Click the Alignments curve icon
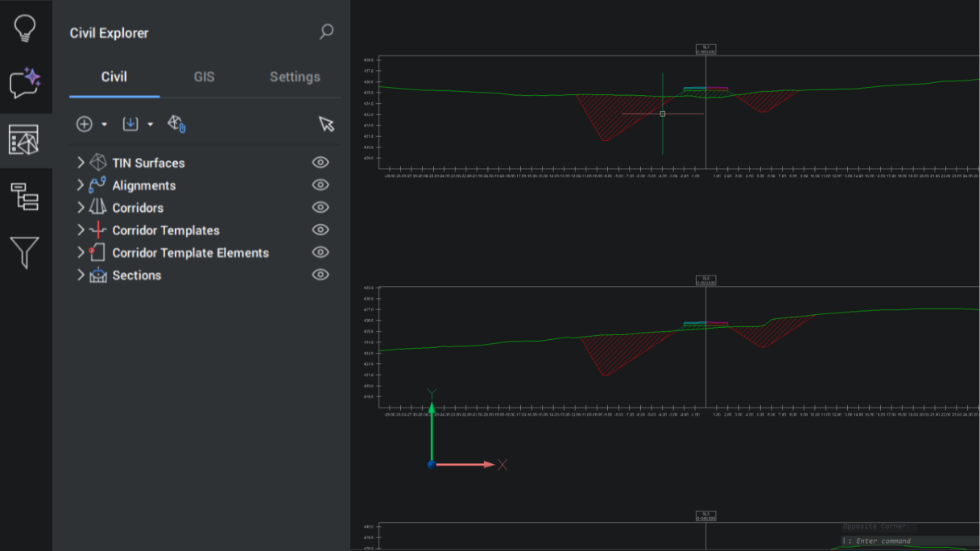Viewport: 980px width, 551px height. [x=98, y=185]
